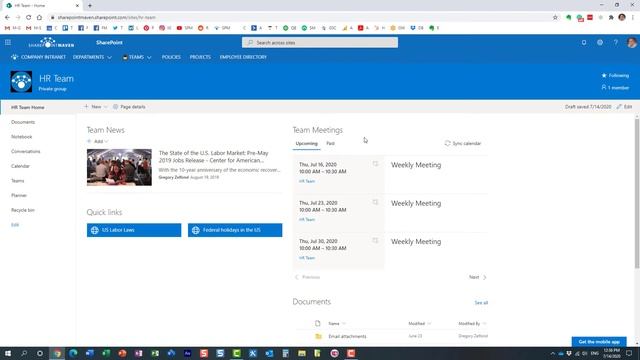Open Chrome from the taskbar

(57, 353)
